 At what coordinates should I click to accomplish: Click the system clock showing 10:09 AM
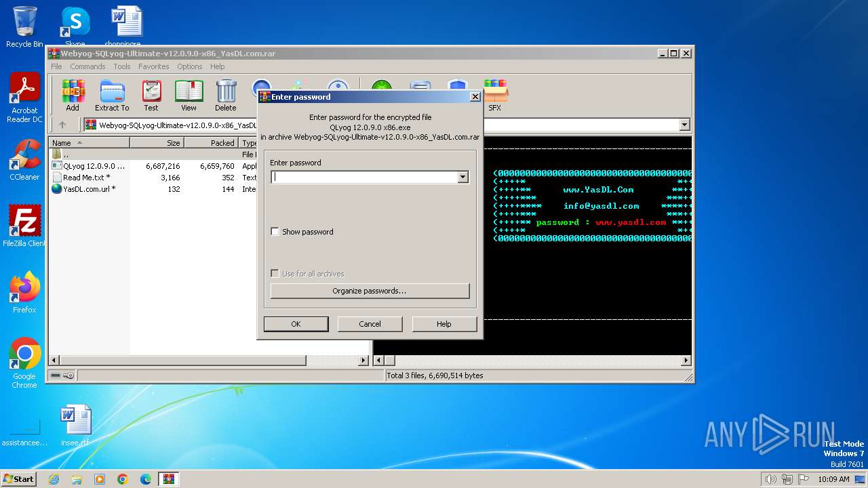833,479
